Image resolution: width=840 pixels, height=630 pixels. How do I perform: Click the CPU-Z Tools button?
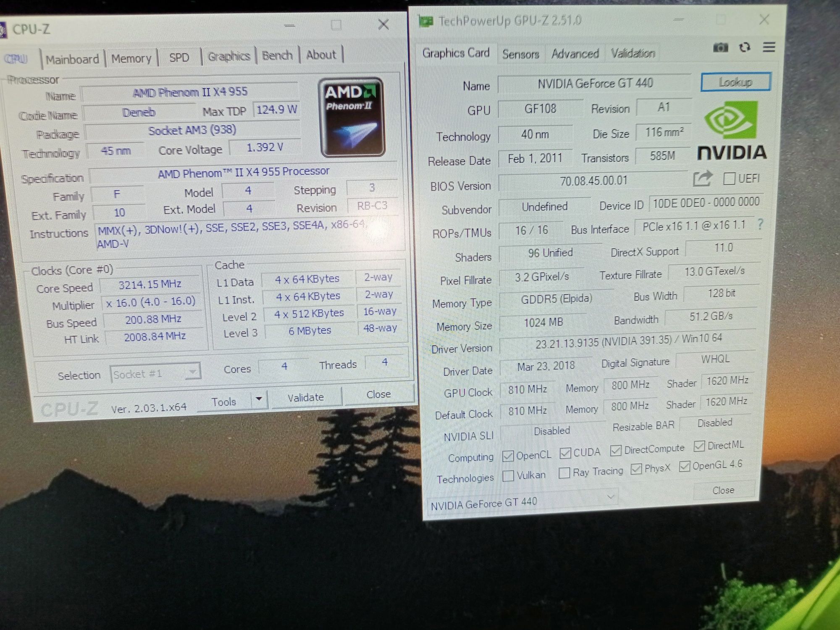(x=224, y=402)
